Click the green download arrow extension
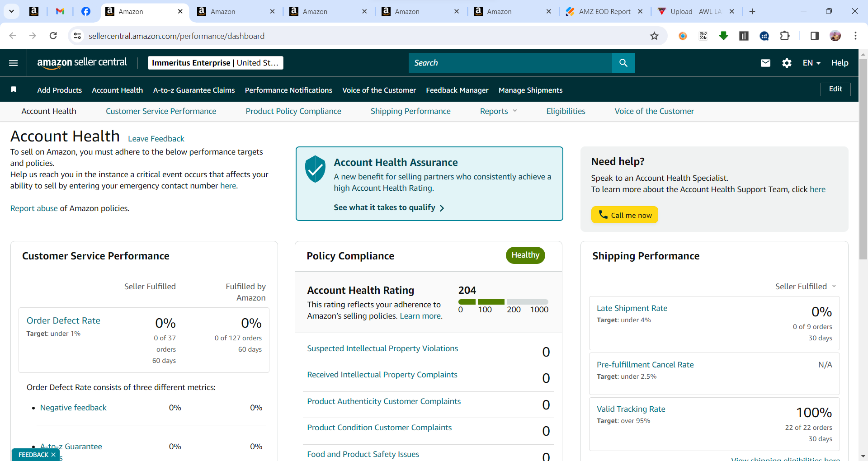 723,36
